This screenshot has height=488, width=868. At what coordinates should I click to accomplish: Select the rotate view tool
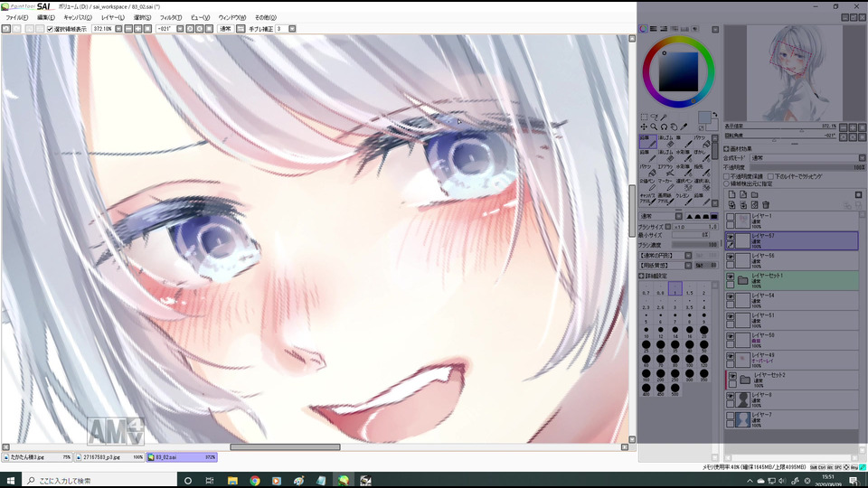[x=664, y=127]
